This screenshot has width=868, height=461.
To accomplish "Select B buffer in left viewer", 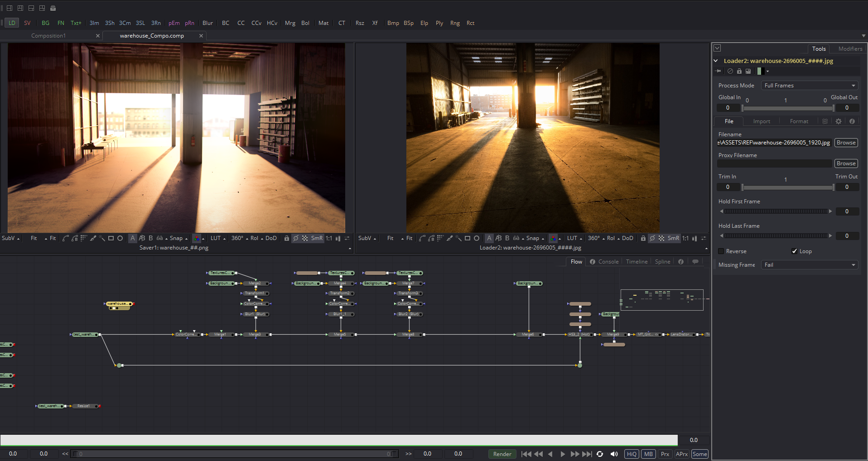I will pyautogui.click(x=151, y=238).
